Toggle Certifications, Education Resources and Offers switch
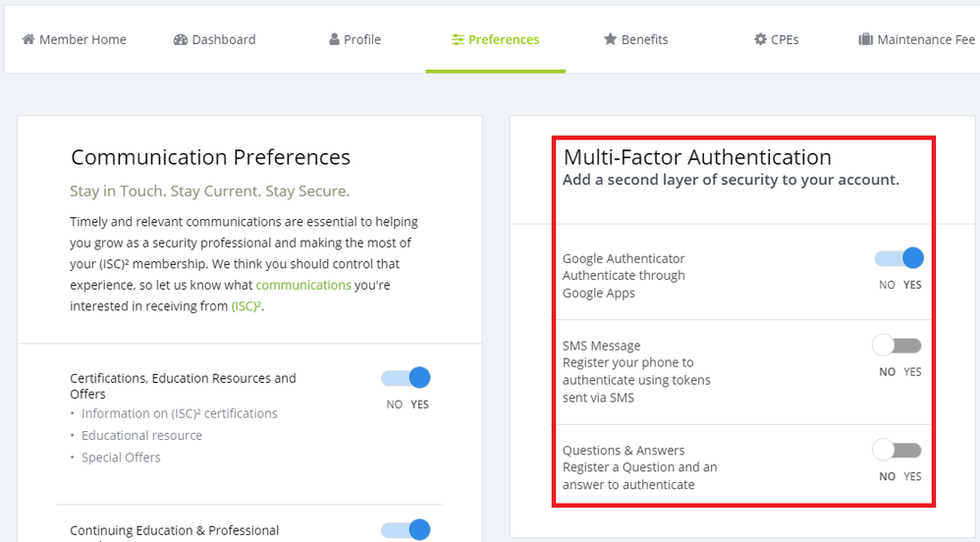The width and height of the screenshot is (980, 542). [x=406, y=378]
